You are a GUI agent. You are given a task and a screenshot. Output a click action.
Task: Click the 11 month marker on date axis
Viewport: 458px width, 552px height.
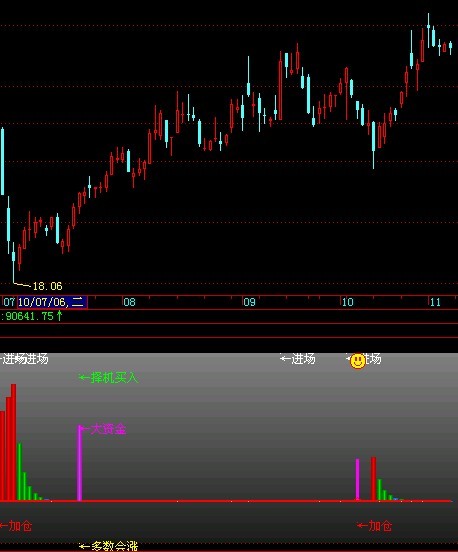(x=435, y=302)
